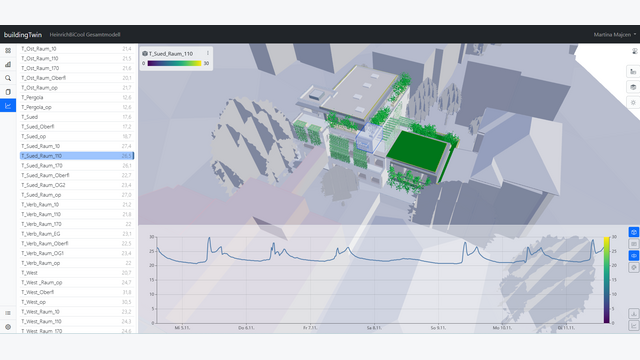Image resolution: width=640 pixels, height=360 pixels.
Task: Select T_Verb_Raum_10 row
Action: pyautogui.click(x=77, y=204)
